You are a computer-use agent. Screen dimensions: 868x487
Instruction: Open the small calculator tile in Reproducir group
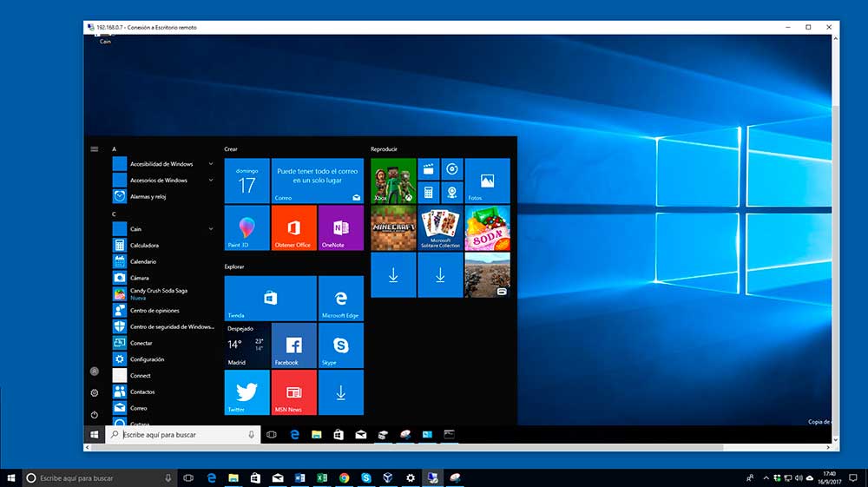click(429, 193)
